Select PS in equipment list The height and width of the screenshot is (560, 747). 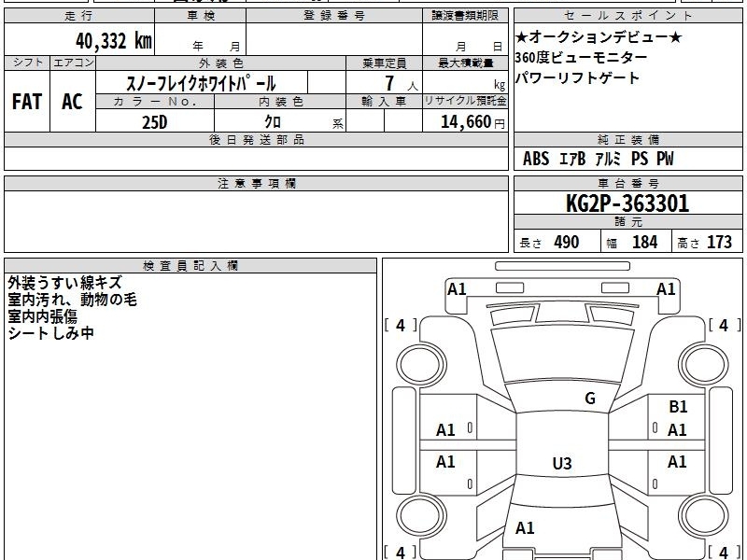(640, 159)
